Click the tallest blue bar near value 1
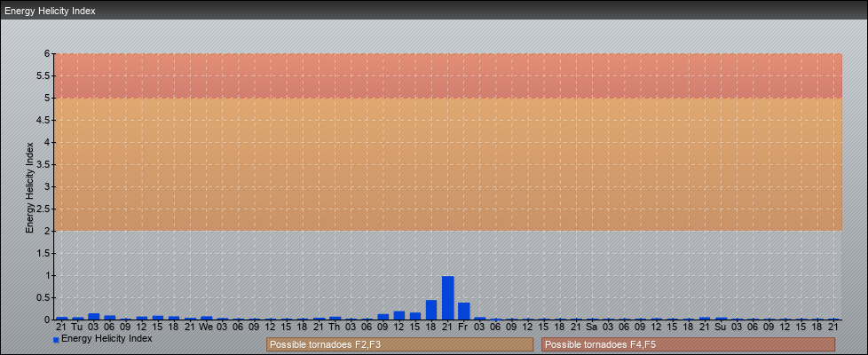This screenshot has width=868, height=355. click(447, 298)
